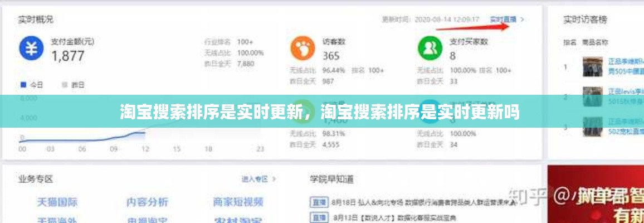Click the payment amount value 1,877
Screen dimensions: 644x223
tap(68, 56)
